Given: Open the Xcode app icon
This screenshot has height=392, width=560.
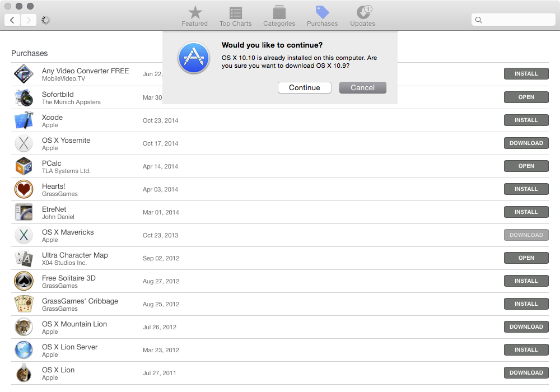Looking at the screenshot, I should click(24, 120).
